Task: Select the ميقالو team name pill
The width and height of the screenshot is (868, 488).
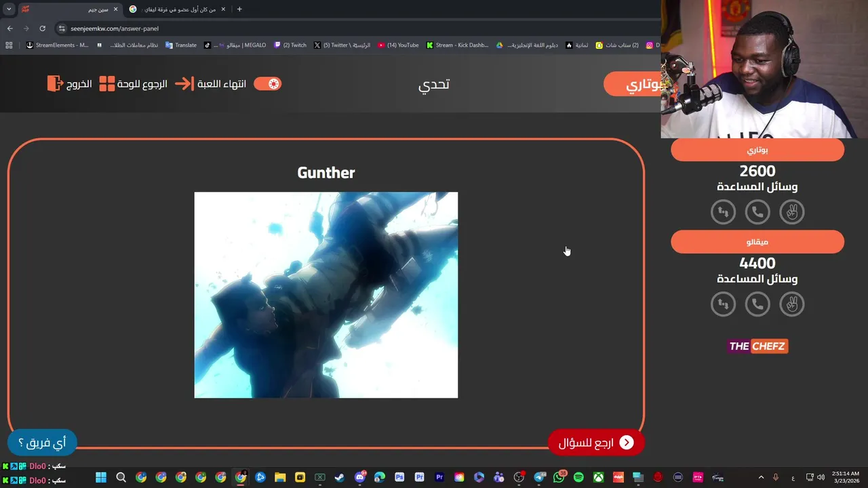Action: point(757,242)
